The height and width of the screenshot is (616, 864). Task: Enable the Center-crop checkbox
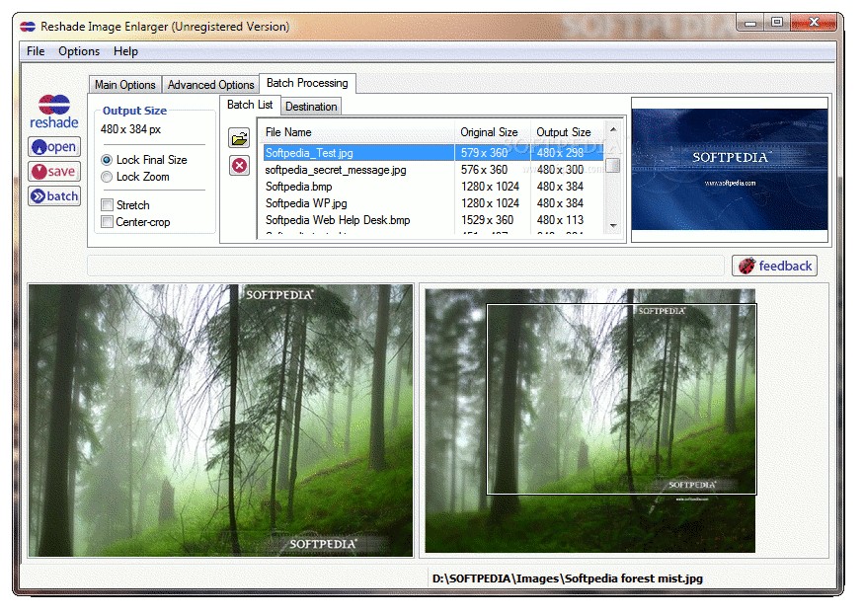(x=107, y=222)
